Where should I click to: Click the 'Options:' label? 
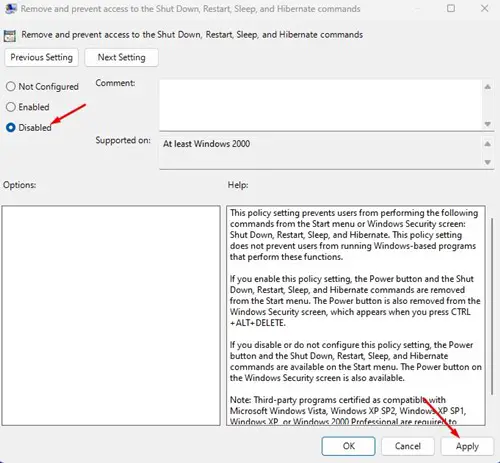[19, 185]
